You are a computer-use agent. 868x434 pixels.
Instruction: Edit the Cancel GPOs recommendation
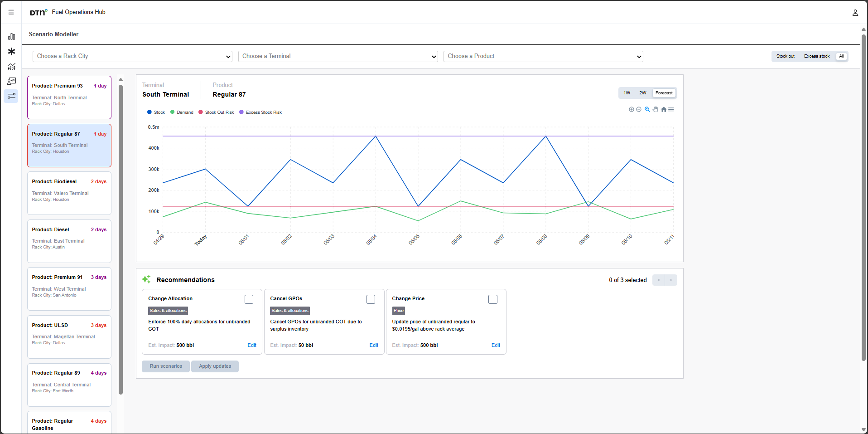[374, 345]
